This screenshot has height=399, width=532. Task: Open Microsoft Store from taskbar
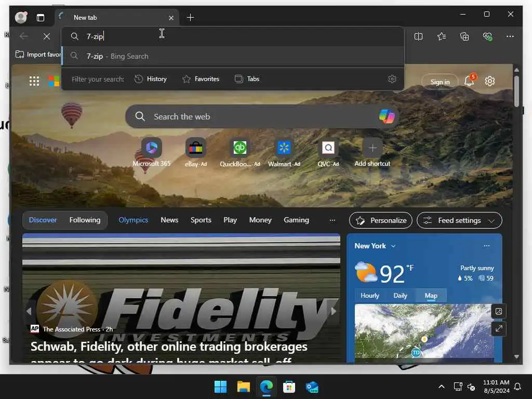click(x=289, y=387)
